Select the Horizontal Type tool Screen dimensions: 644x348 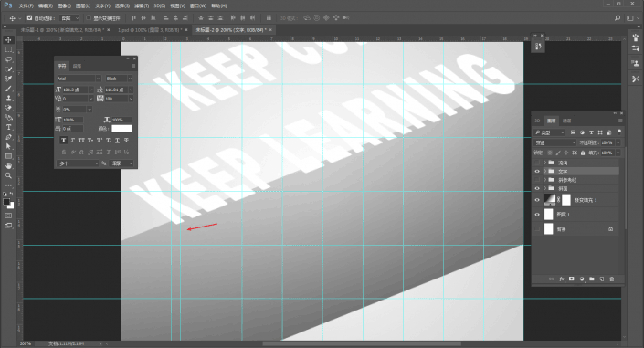(x=8, y=127)
